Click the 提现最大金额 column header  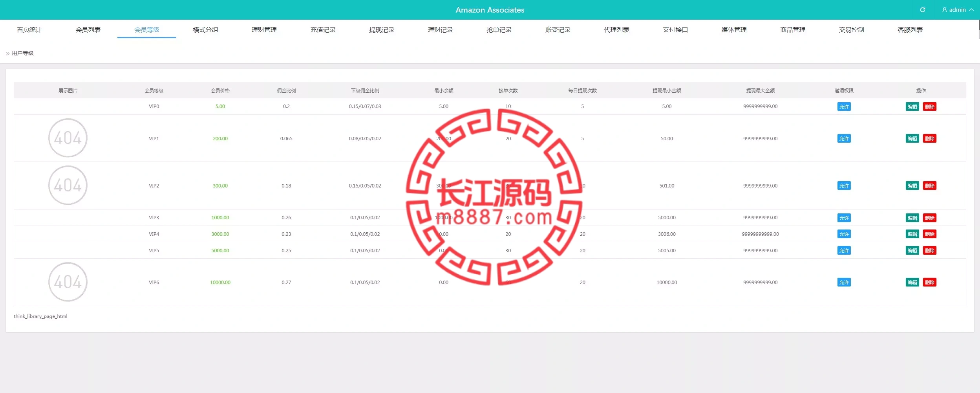(x=761, y=90)
